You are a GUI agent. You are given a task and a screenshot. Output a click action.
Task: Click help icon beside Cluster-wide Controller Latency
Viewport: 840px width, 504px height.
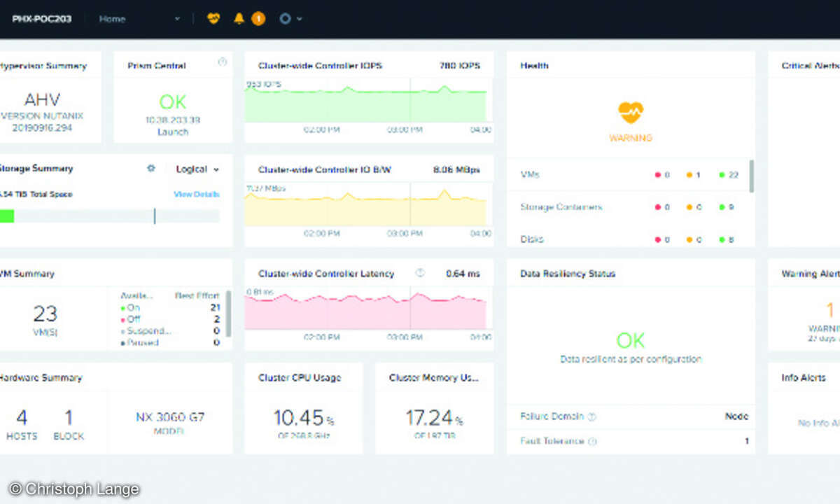coord(420,273)
